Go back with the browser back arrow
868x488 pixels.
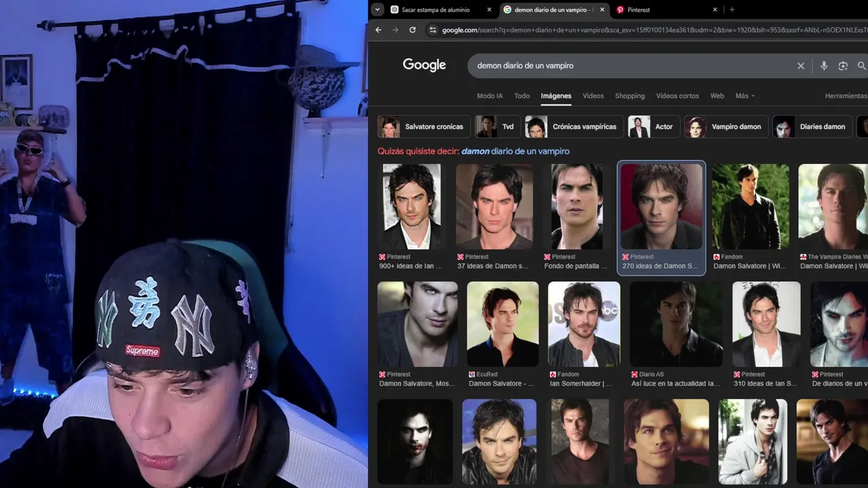click(378, 30)
